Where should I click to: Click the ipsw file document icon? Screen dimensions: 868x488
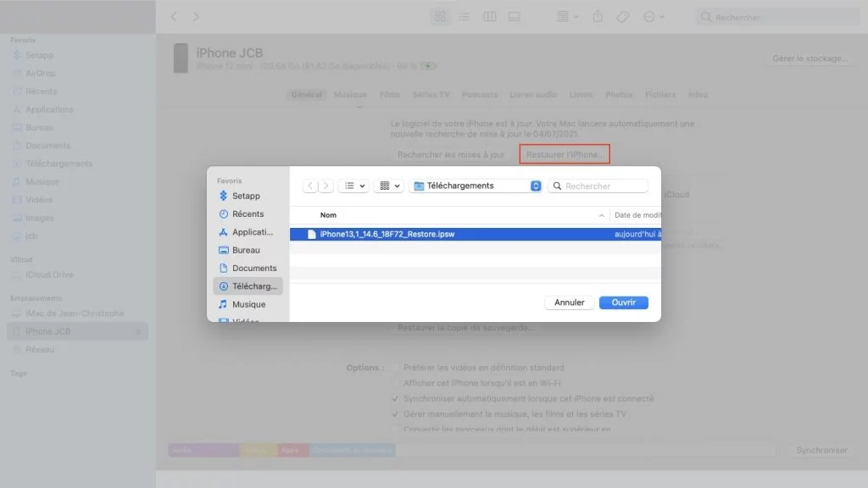312,234
